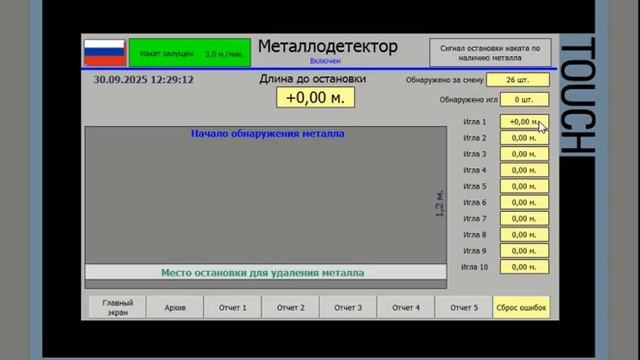Click the Сигнал остановки наката button

click(490, 53)
